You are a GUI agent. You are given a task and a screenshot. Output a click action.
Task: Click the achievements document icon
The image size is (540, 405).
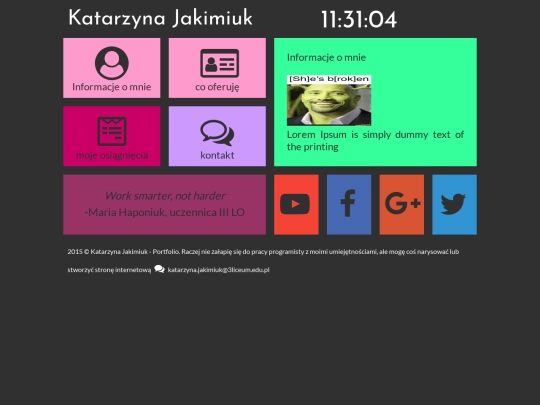[x=112, y=131]
